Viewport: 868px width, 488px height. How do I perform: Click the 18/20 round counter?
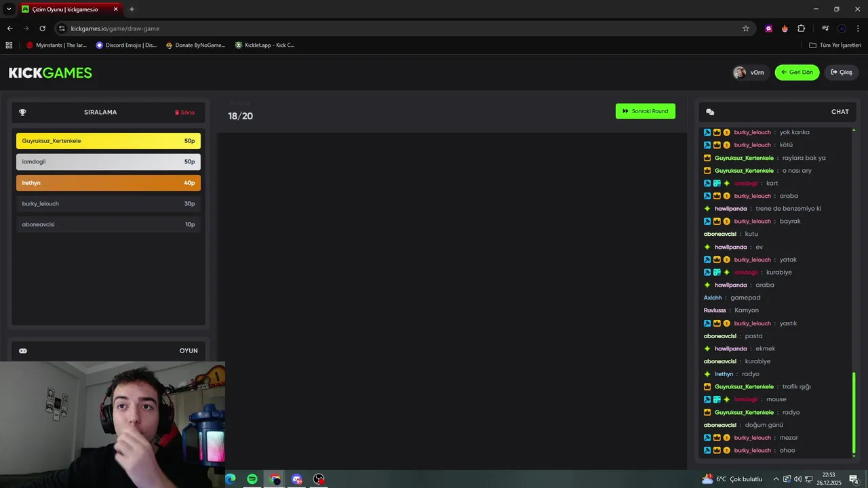[x=241, y=116]
